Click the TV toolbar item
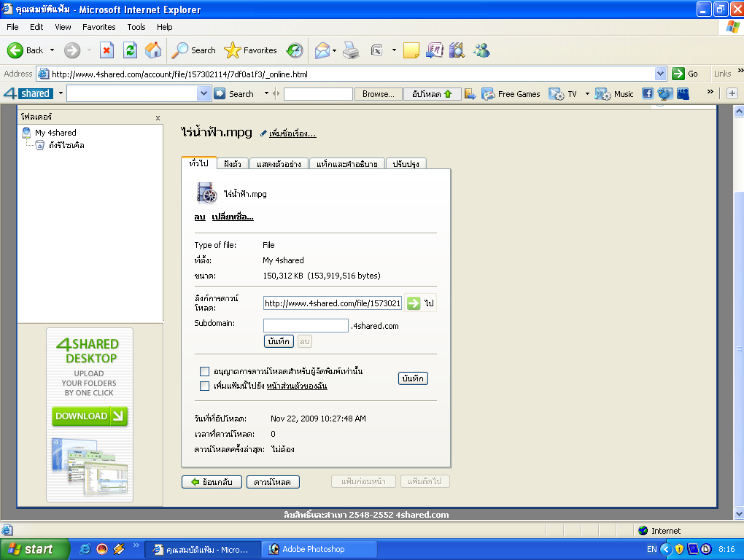Viewport: 744px width, 560px height. click(563, 94)
